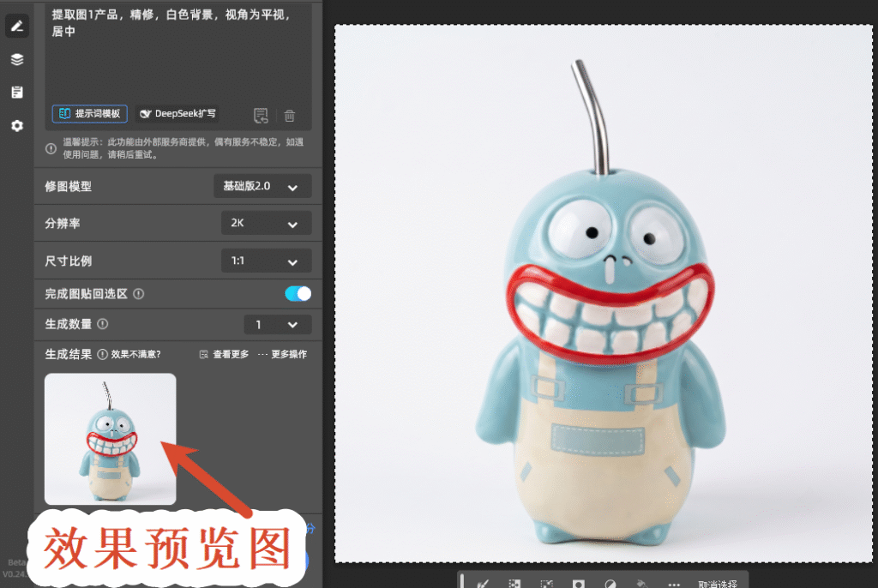Click the 尺寸比例 label

(x=69, y=261)
